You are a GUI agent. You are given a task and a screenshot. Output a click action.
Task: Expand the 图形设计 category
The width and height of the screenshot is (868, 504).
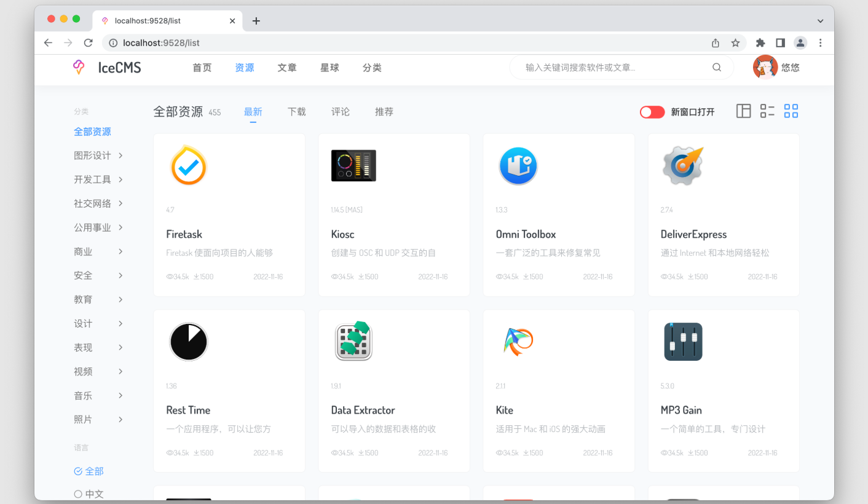[120, 156]
